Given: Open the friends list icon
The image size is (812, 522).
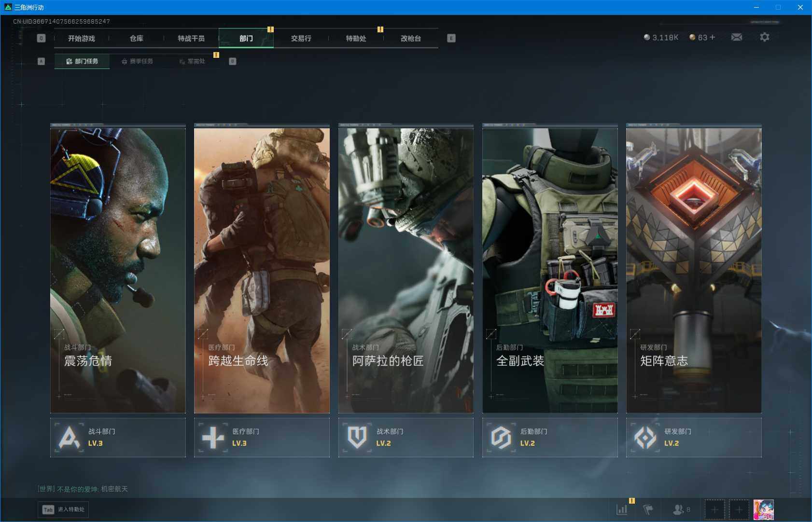Looking at the screenshot, I should [x=679, y=509].
